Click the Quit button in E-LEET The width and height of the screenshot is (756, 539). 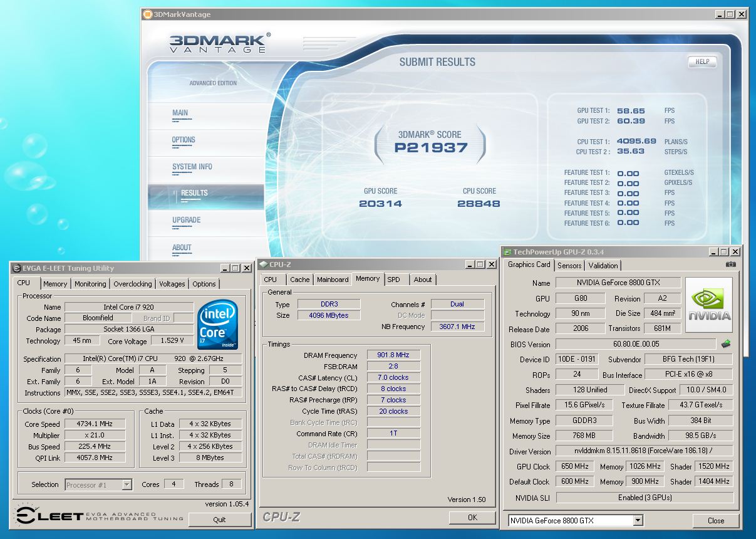tap(219, 520)
